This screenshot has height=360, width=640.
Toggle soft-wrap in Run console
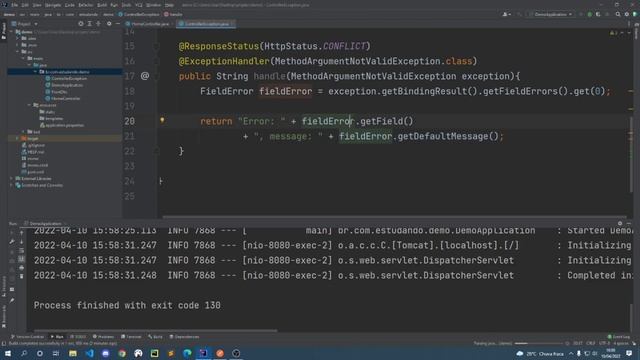[x=22, y=251]
